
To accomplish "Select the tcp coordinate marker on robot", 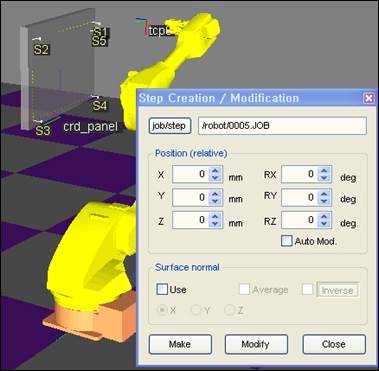I will [159, 31].
